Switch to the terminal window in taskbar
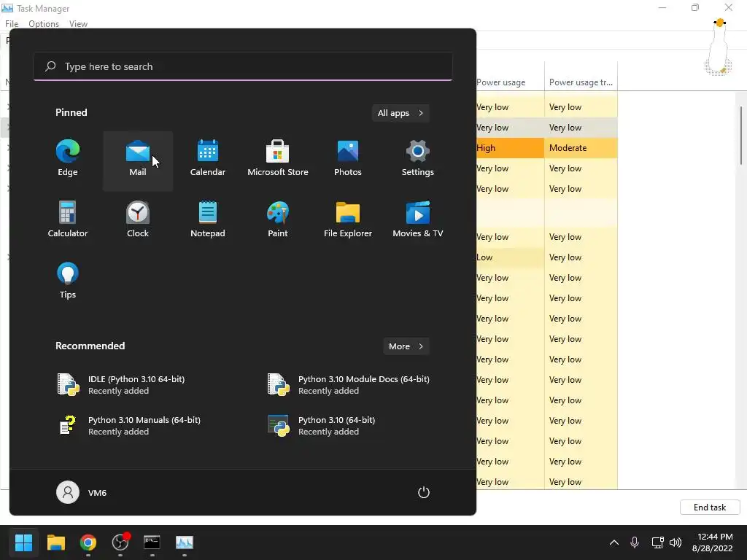 (x=152, y=542)
